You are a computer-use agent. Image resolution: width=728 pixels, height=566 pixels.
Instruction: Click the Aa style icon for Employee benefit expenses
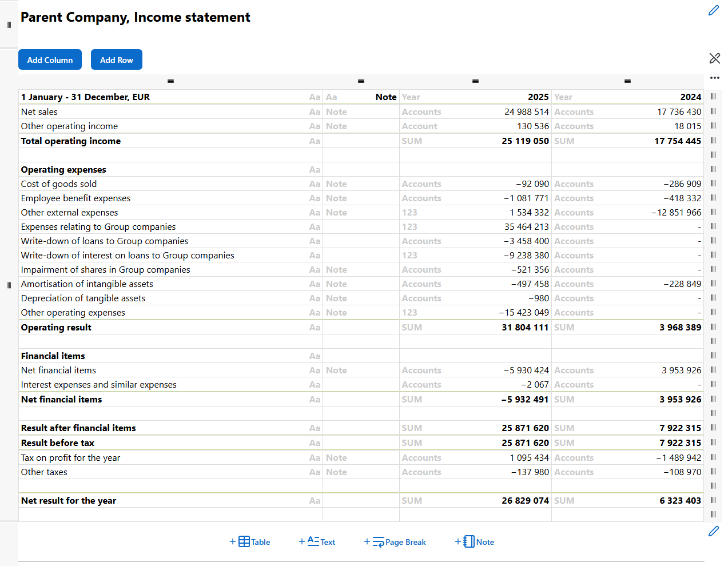coord(315,198)
